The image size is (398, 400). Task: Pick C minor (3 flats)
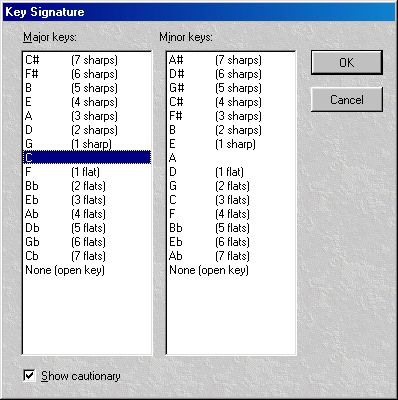click(231, 200)
